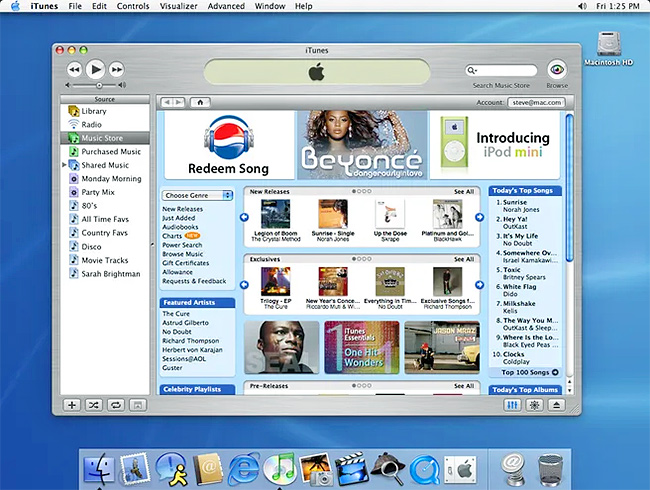Screen dimensions: 650x490
Task: Open the Visualizer menu
Action: [179, 6]
